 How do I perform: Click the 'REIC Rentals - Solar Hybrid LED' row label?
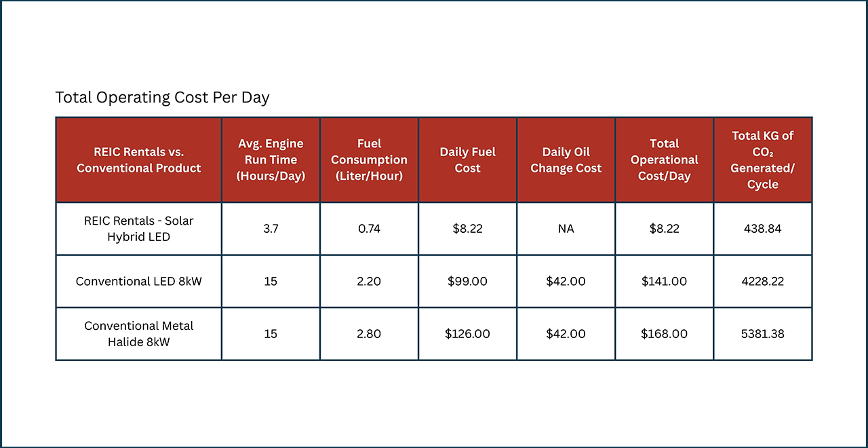(138, 229)
